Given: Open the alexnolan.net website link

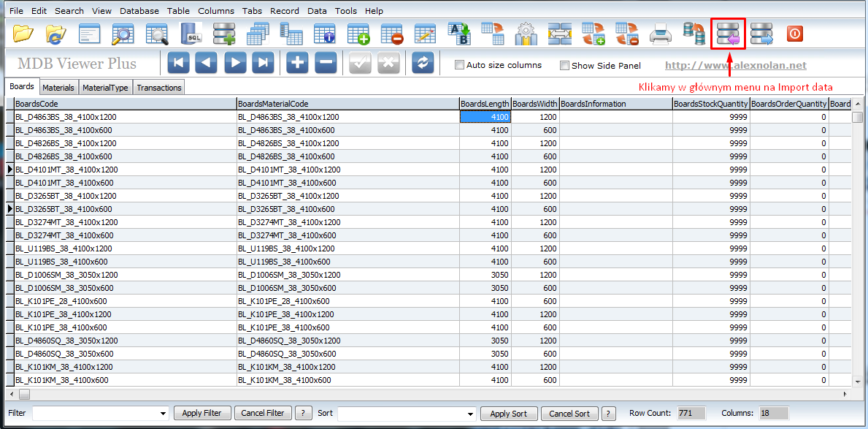Looking at the screenshot, I should pos(736,65).
